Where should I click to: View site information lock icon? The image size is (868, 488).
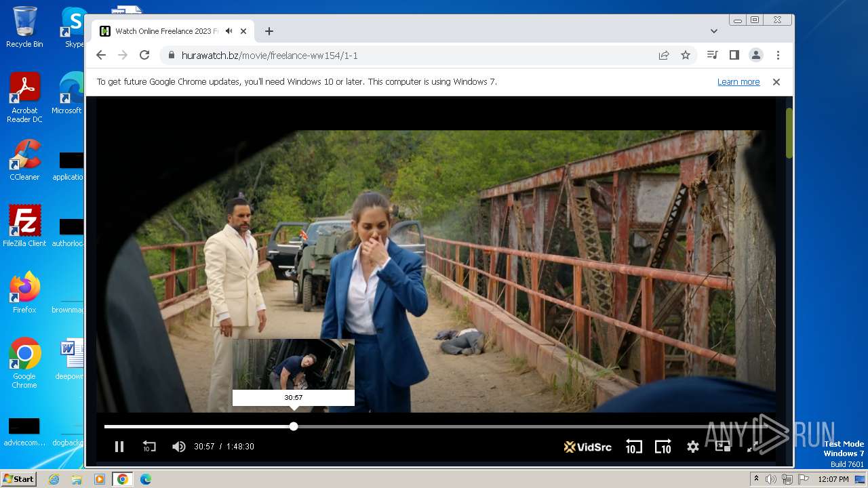[171, 56]
